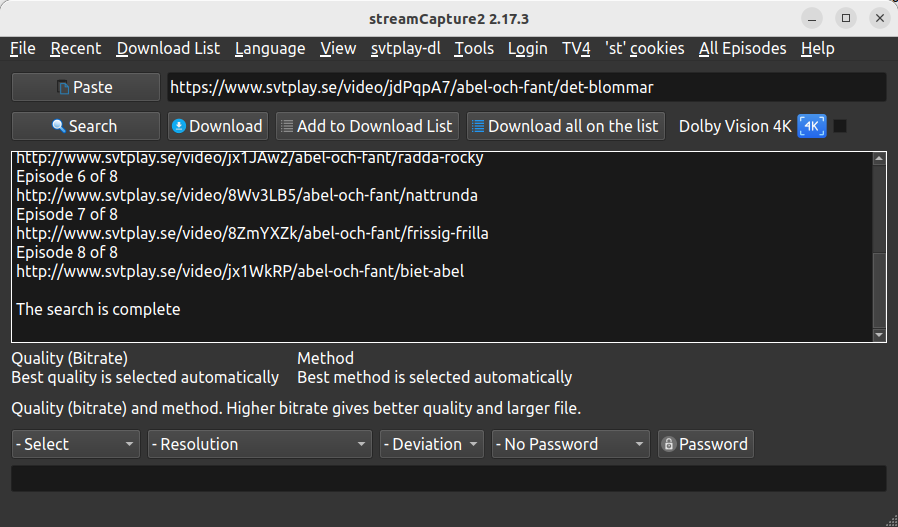The height and width of the screenshot is (527, 898).
Task: Click the blue download arrow icon
Action: [179, 126]
